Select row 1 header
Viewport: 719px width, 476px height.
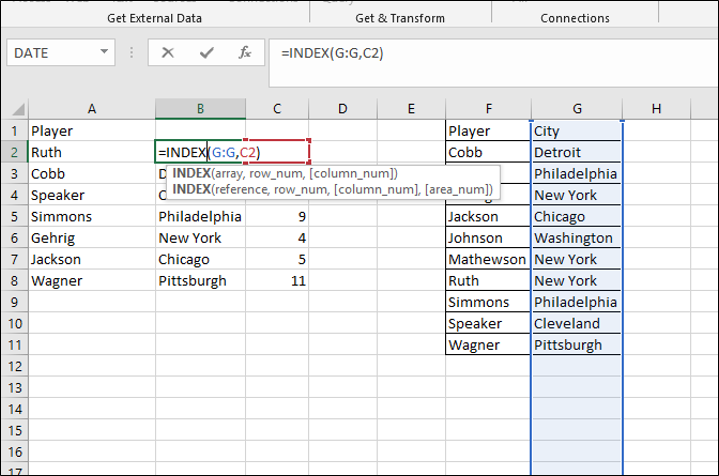click(14, 131)
